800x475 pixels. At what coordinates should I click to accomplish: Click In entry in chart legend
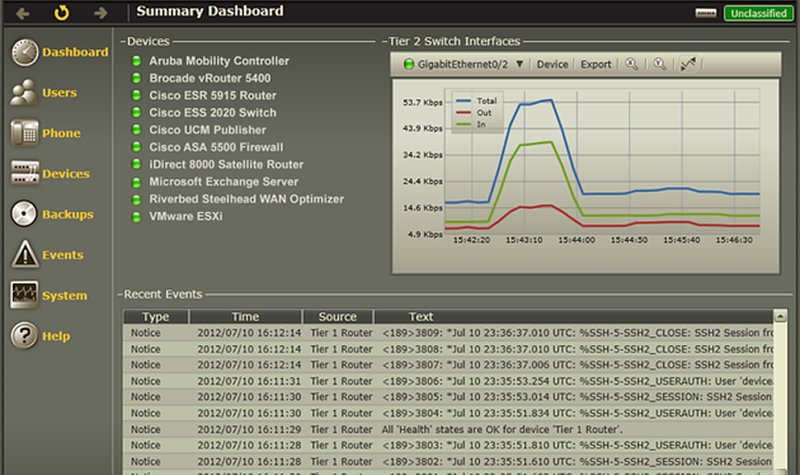471,124
